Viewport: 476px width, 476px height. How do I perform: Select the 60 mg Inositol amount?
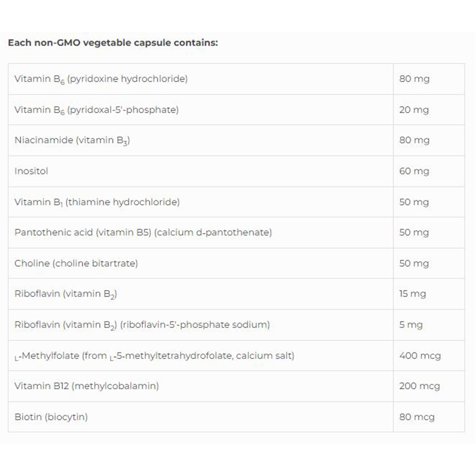click(x=414, y=171)
